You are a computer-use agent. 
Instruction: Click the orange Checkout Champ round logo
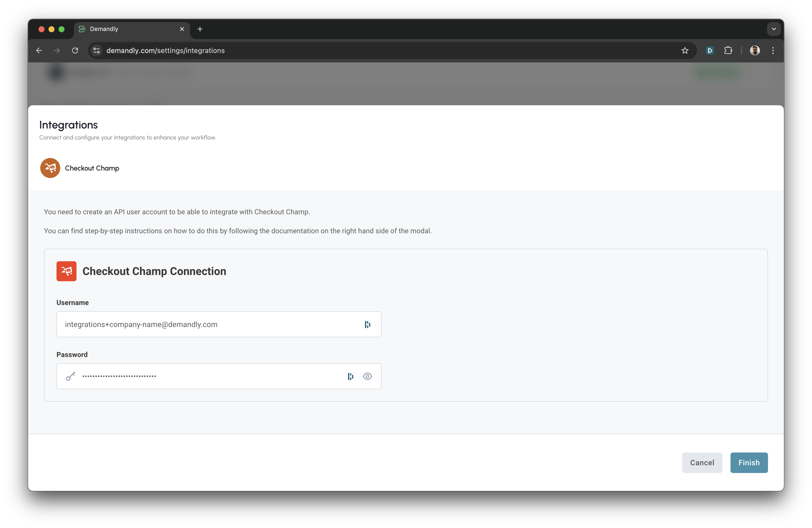pos(50,168)
